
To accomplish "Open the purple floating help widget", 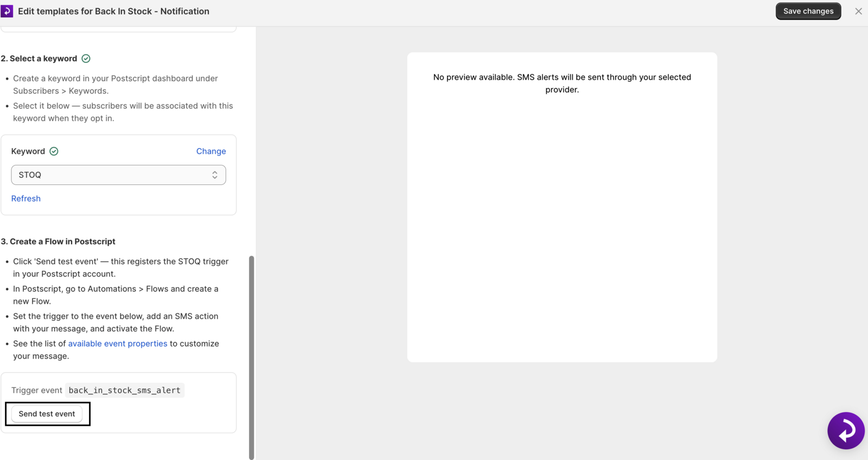I will (x=846, y=431).
